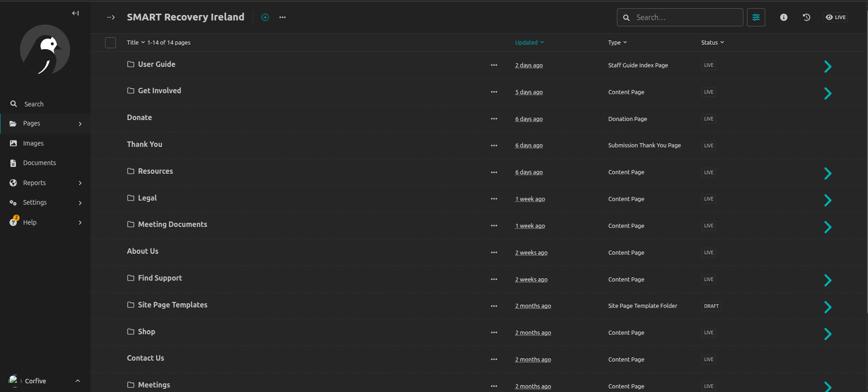Open the Find Support page
Viewport: 868px width, 392px height.
[x=160, y=278]
